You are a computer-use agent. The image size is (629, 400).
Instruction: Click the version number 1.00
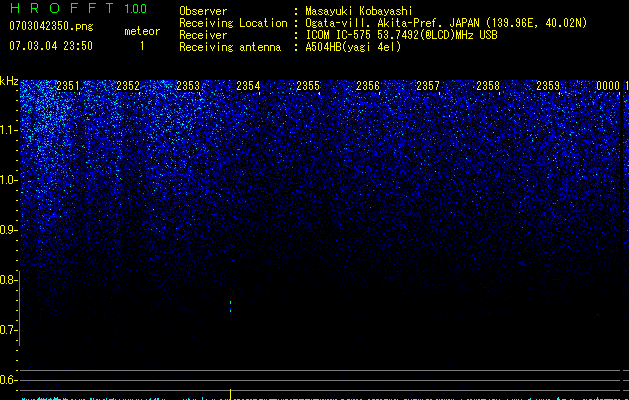click(x=136, y=8)
